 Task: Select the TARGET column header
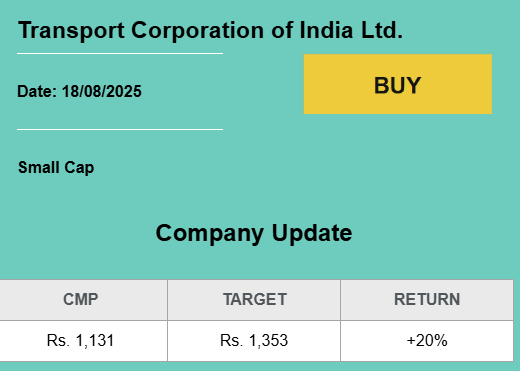(x=255, y=299)
